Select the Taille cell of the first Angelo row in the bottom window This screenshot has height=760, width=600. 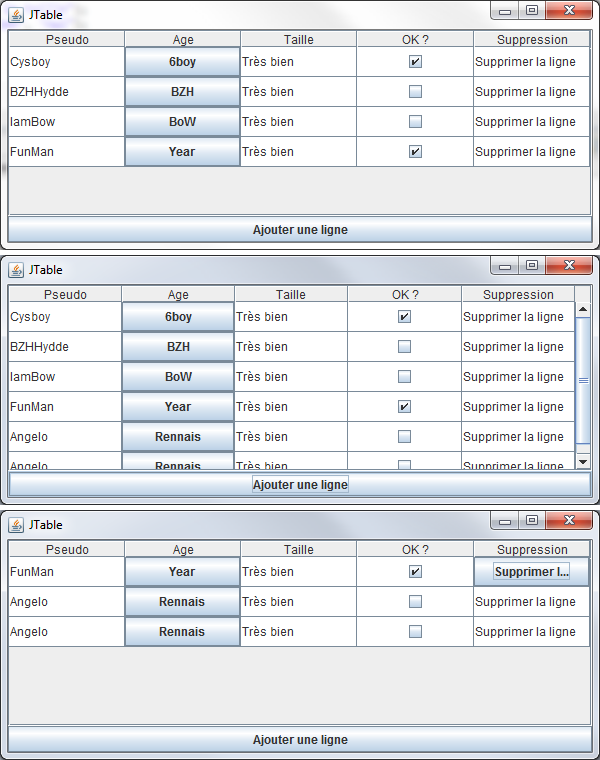pos(298,602)
